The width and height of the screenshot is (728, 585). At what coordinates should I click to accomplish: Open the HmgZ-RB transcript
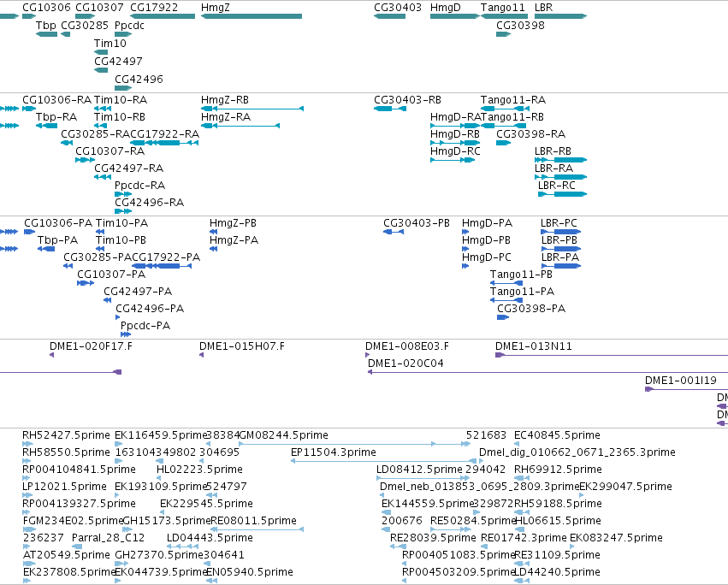tap(252, 109)
